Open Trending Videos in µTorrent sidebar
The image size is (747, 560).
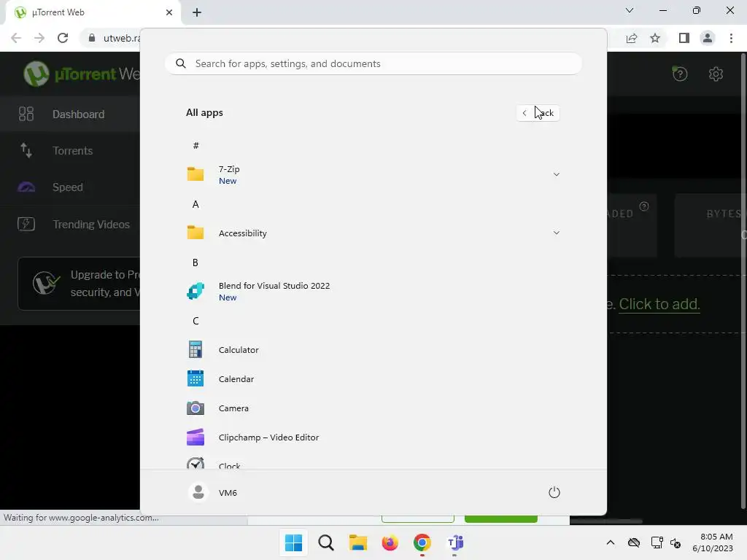[70, 225]
